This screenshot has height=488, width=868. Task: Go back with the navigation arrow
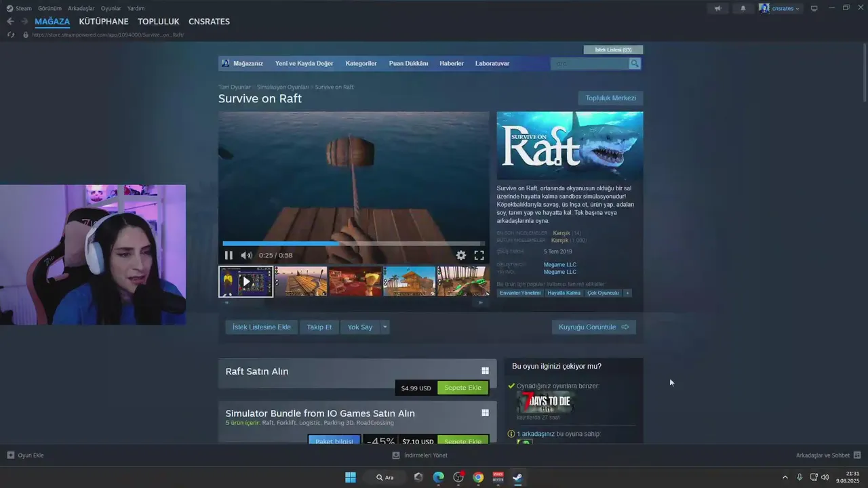(x=10, y=22)
